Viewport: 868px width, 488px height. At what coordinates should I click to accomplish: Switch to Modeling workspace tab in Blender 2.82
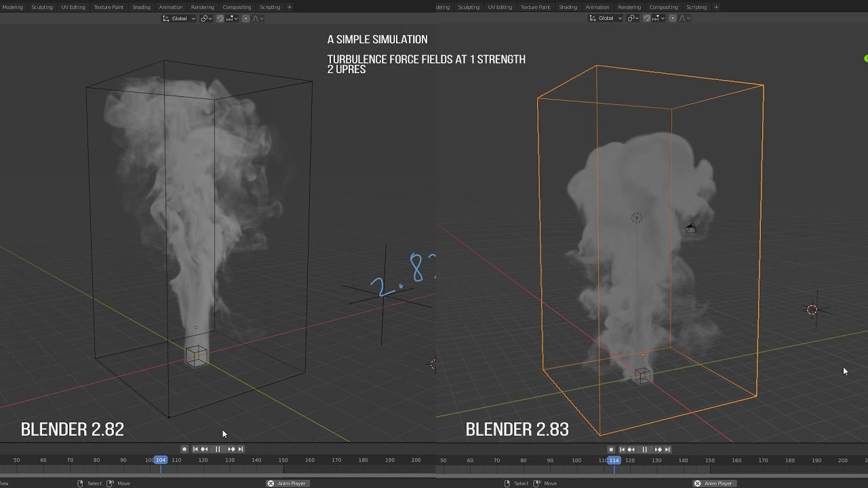coord(12,7)
